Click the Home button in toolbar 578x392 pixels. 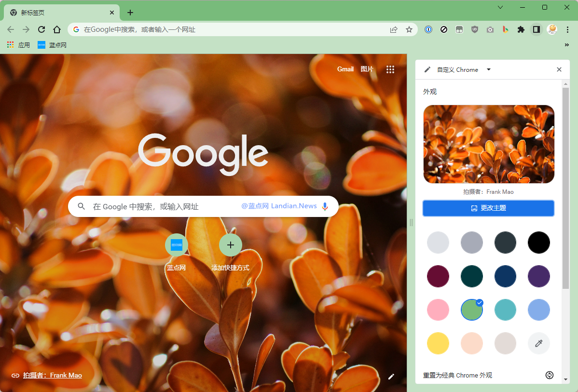point(57,29)
